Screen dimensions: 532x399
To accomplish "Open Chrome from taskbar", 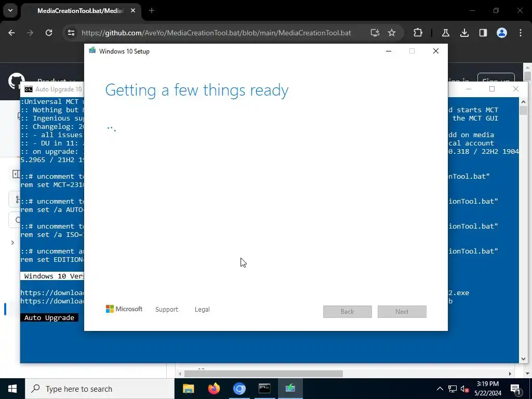I will (239, 389).
